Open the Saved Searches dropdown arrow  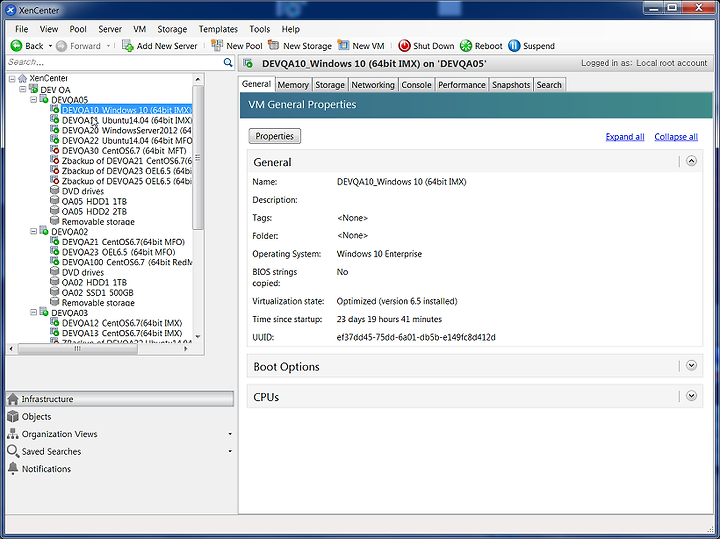click(x=230, y=451)
